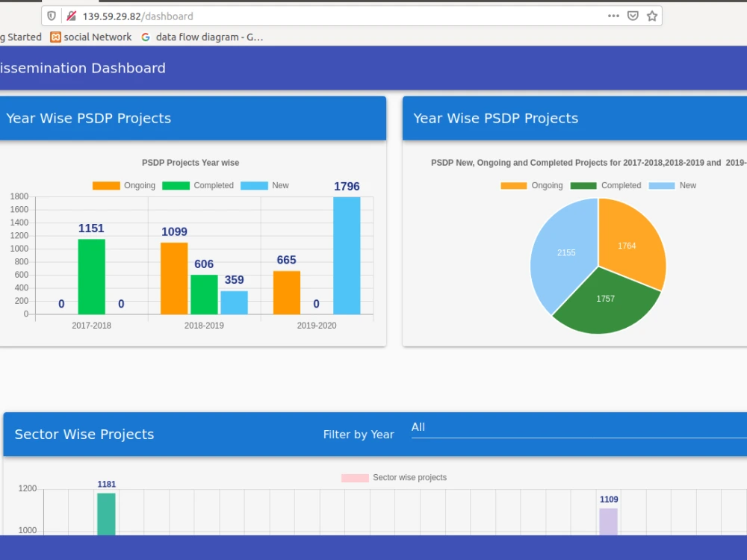Toggle Sector wise projects legend
This screenshot has width=747, height=560.
394,478
